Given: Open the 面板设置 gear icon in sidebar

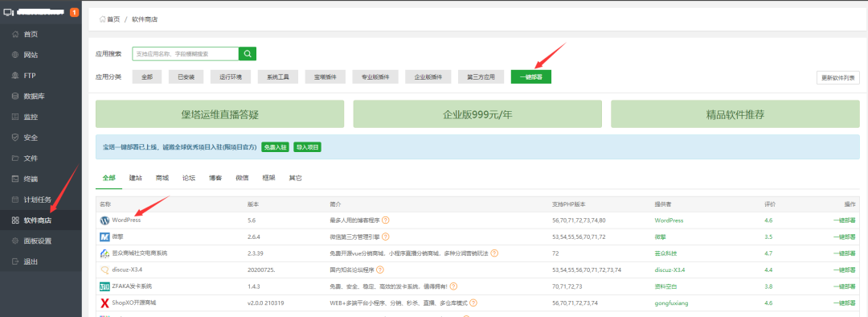Looking at the screenshot, I should [x=15, y=241].
